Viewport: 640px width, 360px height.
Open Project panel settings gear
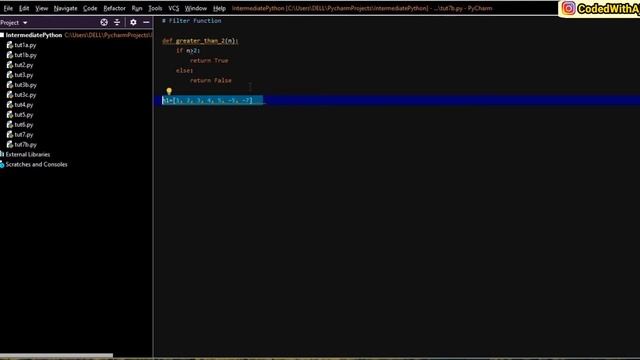pos(133,22)
